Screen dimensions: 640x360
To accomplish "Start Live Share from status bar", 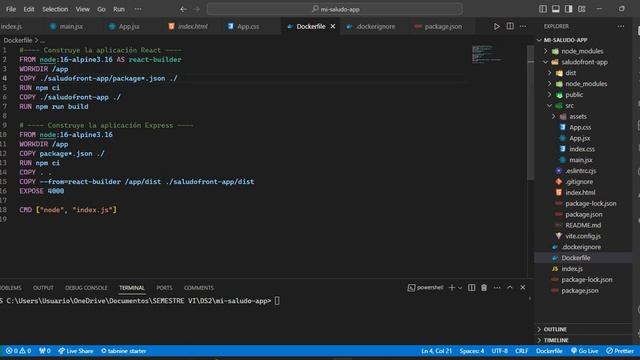I will point(76,351).
